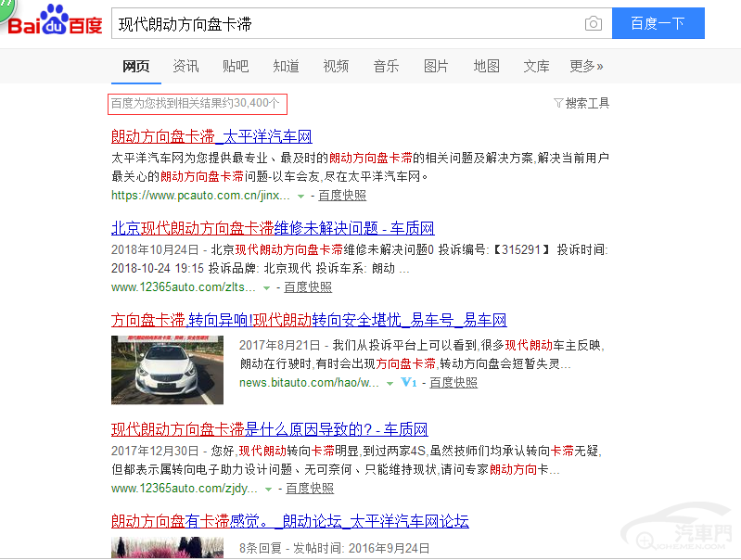
Task: Expand dropdown arrow after 12365auto.com/zlts URL
Action: (x=266, y=287)
